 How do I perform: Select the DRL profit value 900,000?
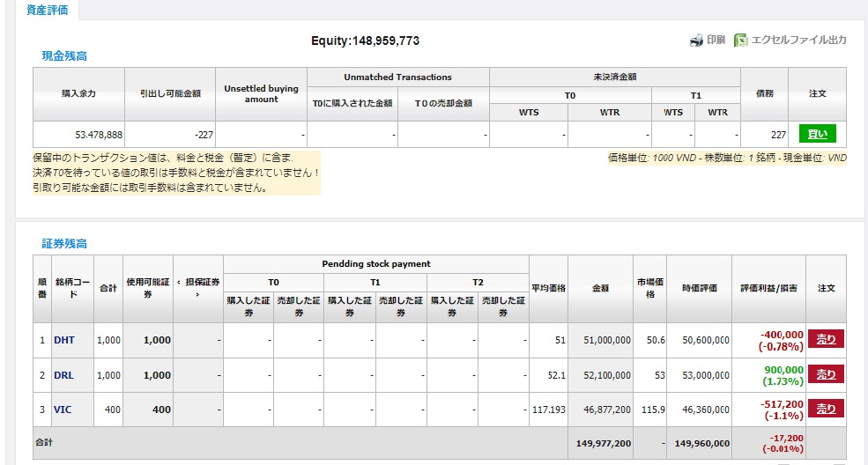pyautogui.click(x=783, y=370)
